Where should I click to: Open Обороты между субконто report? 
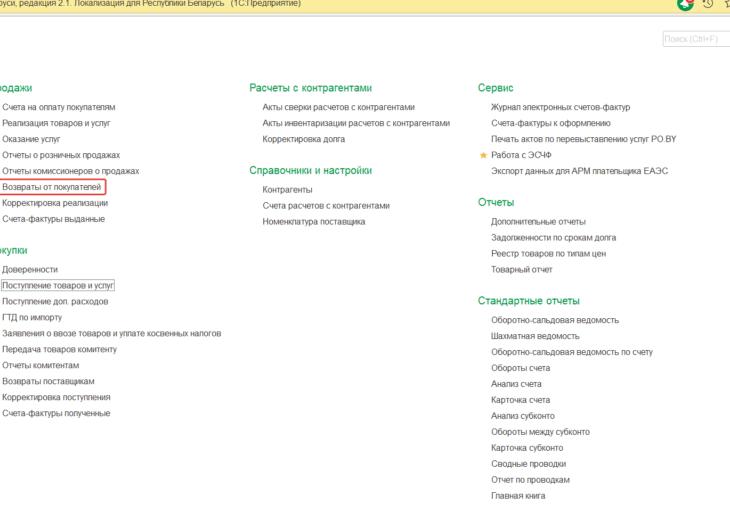click(541, 432)
